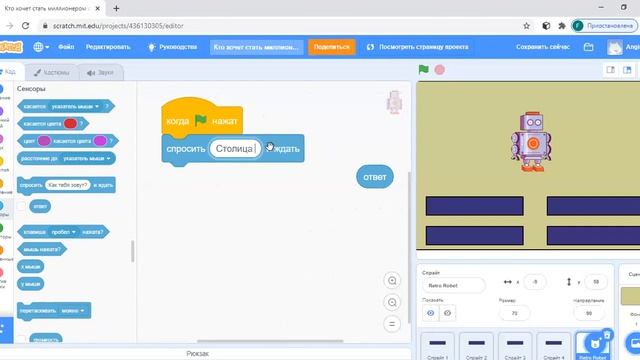Show the sprite with open eye button
This screenshot has height=360, width=640.
pos(431,313)
